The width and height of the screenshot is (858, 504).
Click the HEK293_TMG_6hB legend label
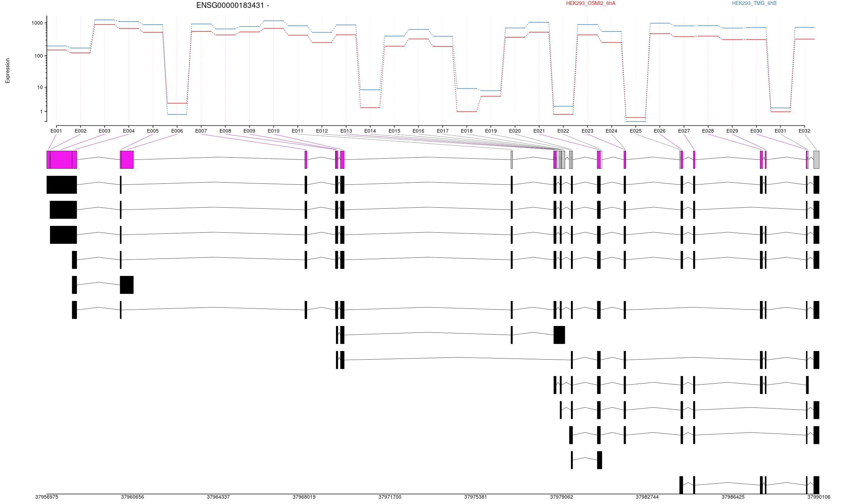[x=754, y=3]
